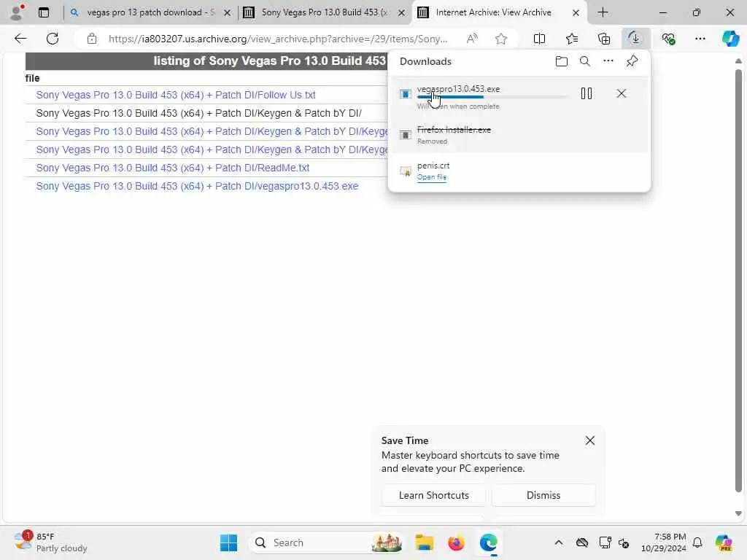747x560 pixels.
Task: Open the ReadMe.txt file link
Action: (172, 168)
